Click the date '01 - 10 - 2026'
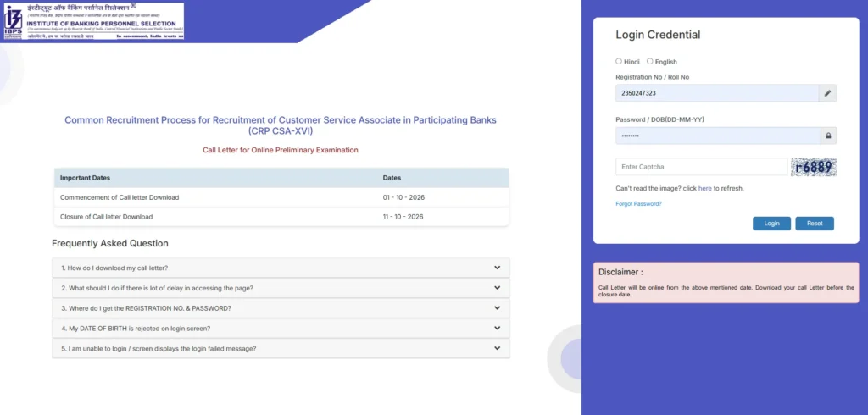This screenshot has width=868, height=415. [x=403, y=197]
